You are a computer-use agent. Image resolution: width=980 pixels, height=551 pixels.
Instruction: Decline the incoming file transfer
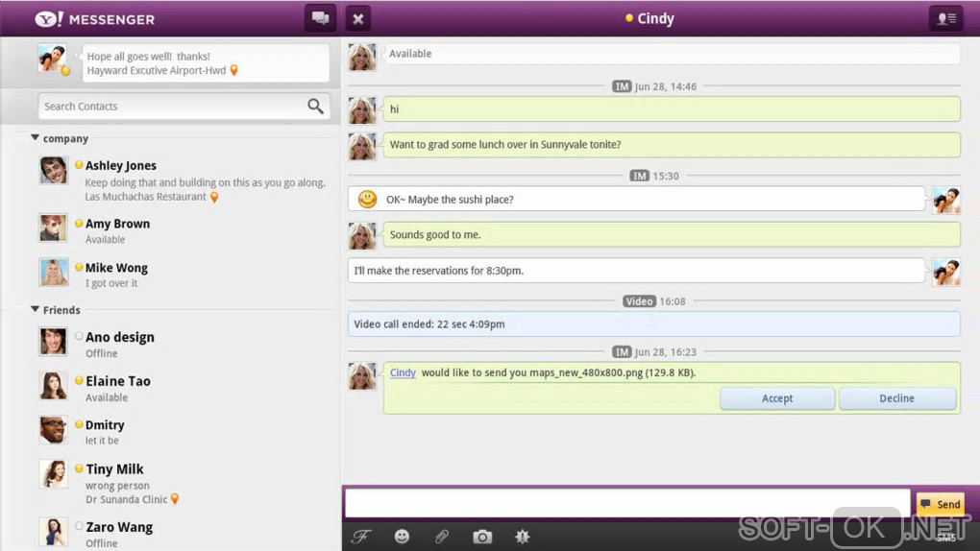(x=896, y=398)
